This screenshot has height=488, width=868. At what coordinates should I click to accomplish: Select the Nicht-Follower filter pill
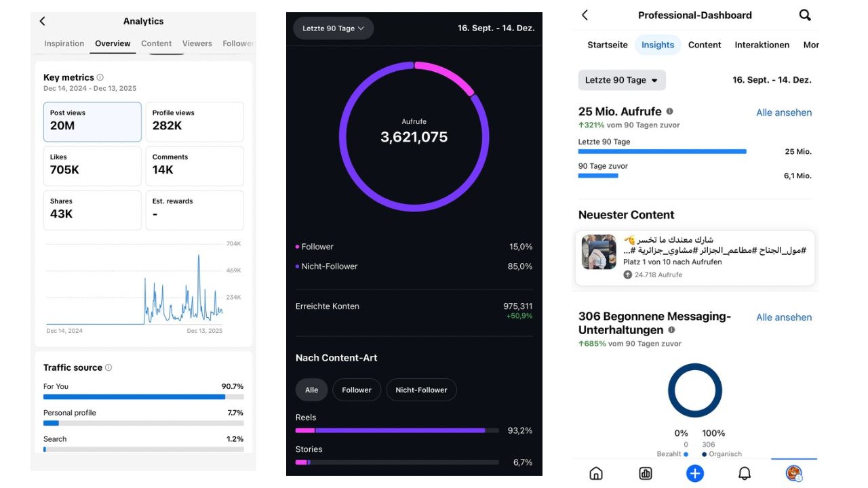click(421, 390)
